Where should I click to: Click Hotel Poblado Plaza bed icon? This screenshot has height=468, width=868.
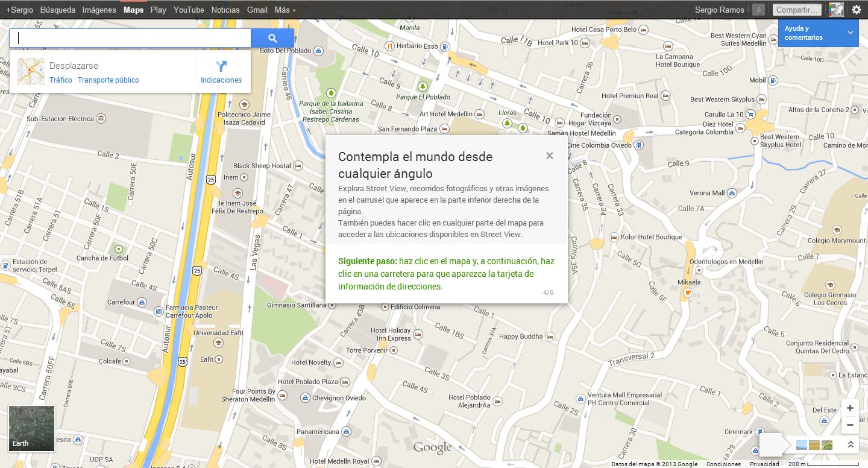[x=345, y=382]
